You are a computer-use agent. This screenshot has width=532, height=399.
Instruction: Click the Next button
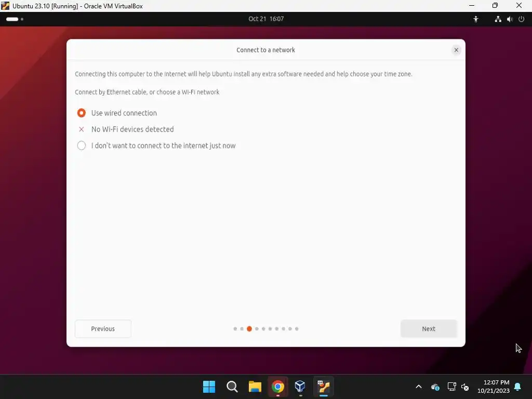coord(429,328)
